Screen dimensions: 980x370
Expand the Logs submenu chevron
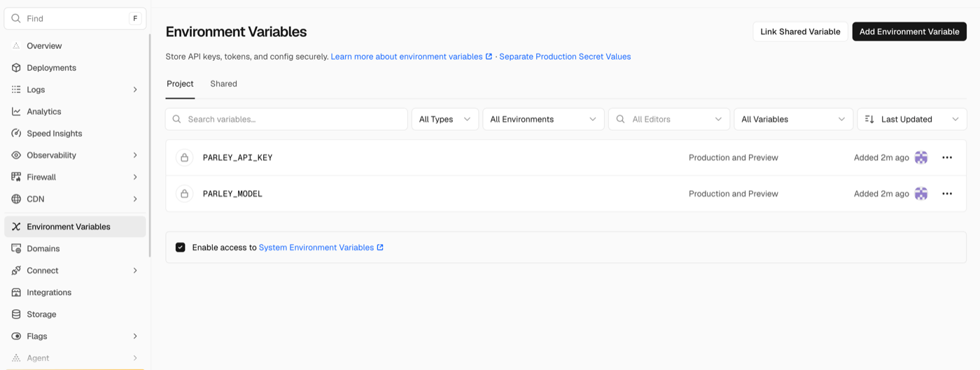[x=135, y=90]
